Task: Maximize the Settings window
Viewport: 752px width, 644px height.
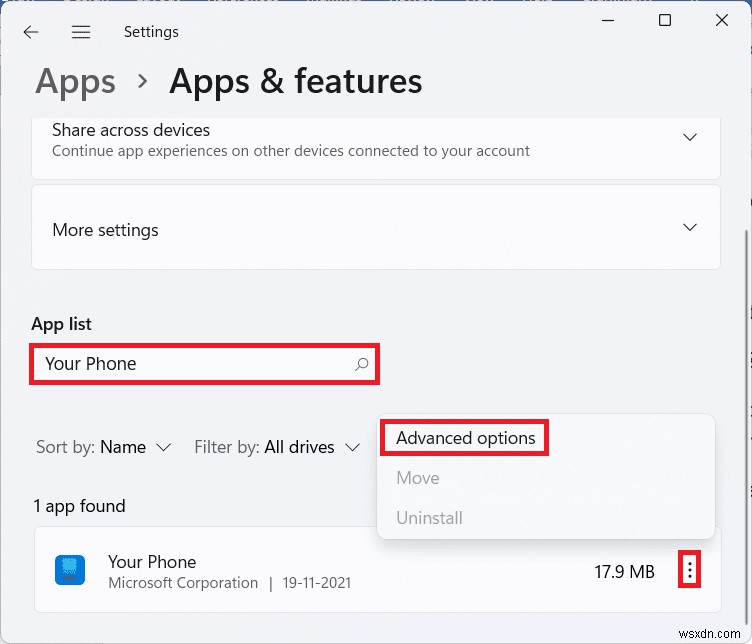Action: pyautogui.click(x=665, y=20)
